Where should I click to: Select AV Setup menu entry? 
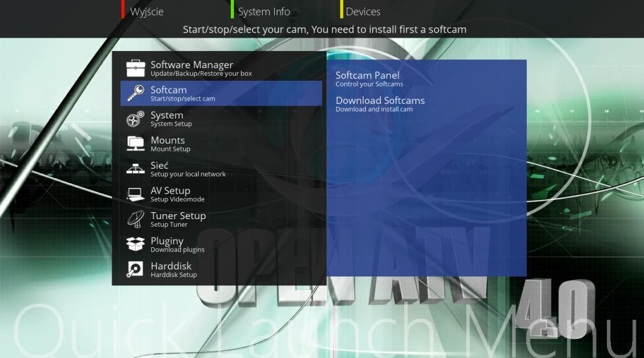(x=221, y=194)
